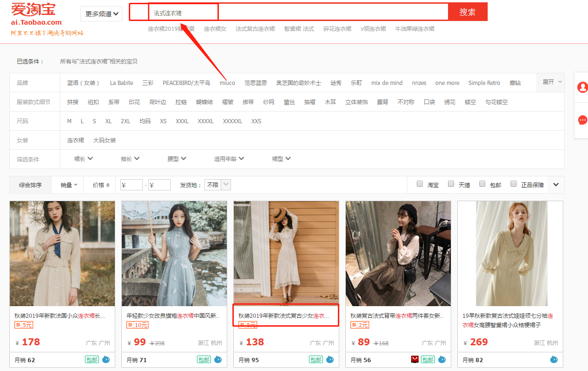Open the 更多频道 dropdown
The height and width of the screenshot is (371, 588).
click(x=101, y=14)
